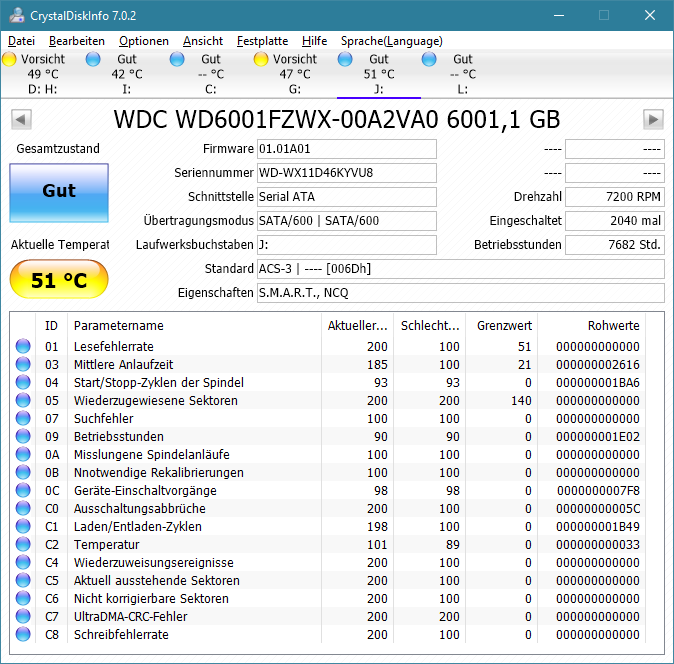The width and height of the screenshot is (674, 664).
Task: Click the Standard field ACS-3
Action: coord(461,269)
